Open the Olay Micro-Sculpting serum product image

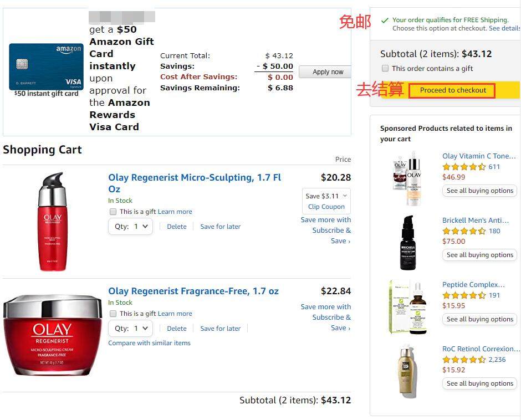pos(53,221)
